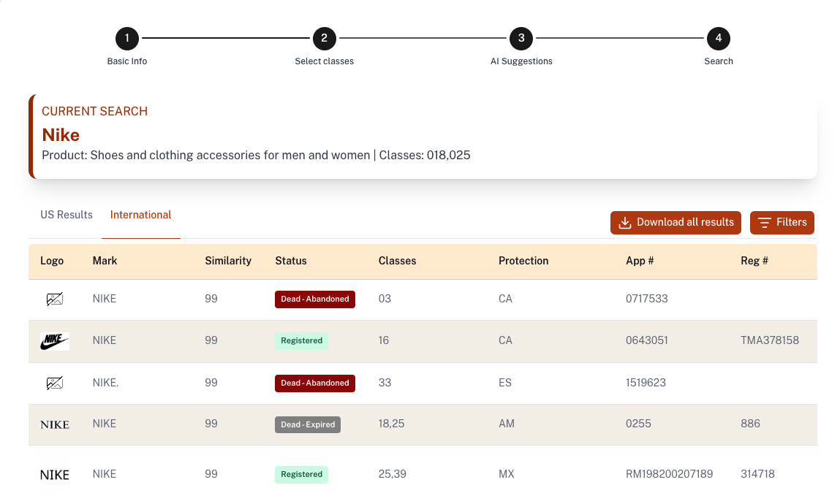Image resolution: width=840 pixels, height=504 pixels.
Task: Click classes value 25,39
Action: pos(392,475)
